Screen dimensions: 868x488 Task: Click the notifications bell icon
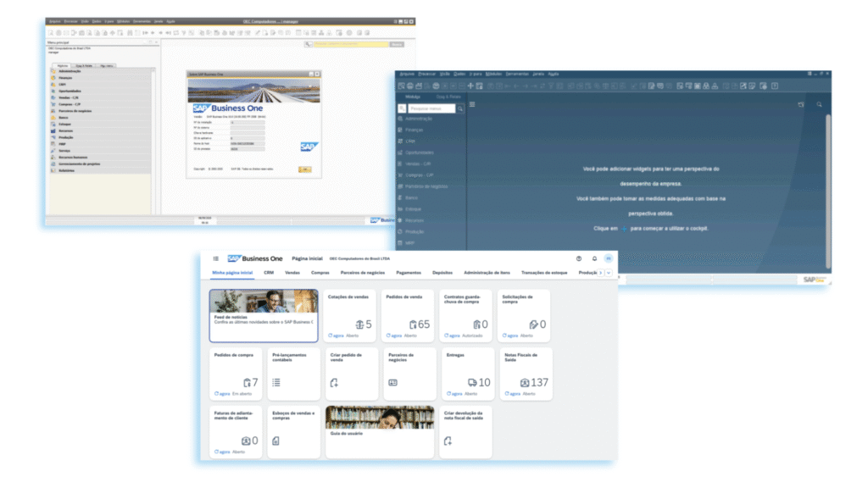594,258
